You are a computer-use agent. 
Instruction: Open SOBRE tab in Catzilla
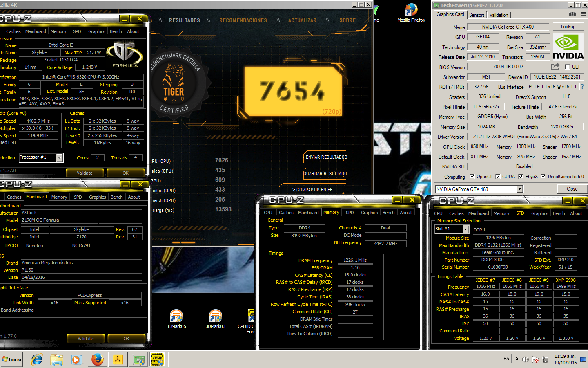pos(347,20)
